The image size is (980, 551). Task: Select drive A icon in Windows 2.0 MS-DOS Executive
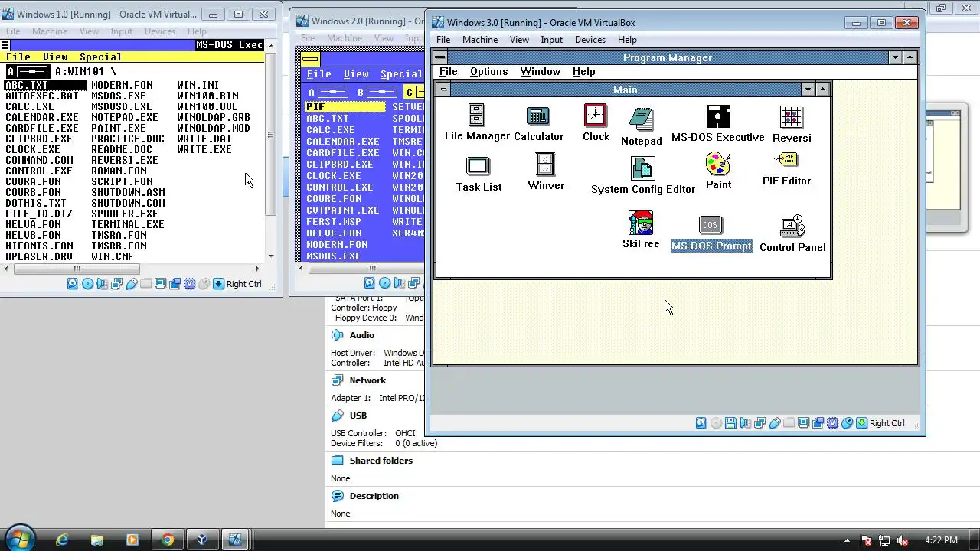click(x=328, y=92)
